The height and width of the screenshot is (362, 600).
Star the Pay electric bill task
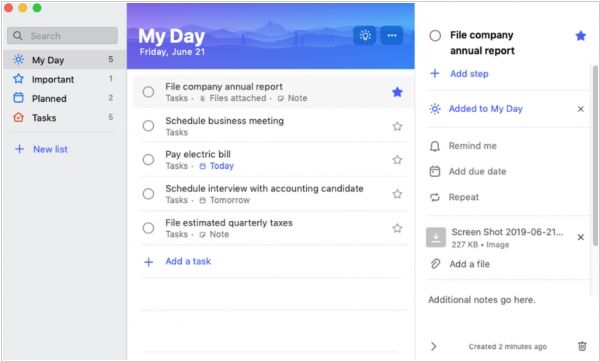398,160
